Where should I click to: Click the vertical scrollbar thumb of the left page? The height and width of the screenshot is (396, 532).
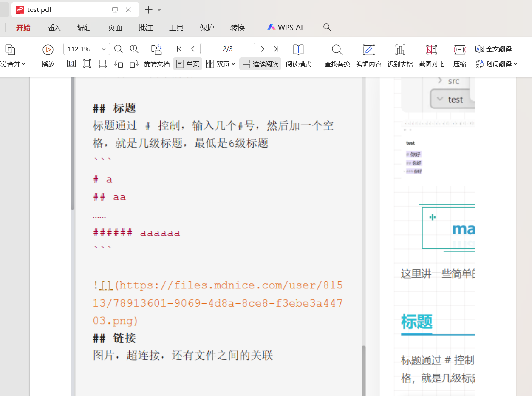(73, 143)
